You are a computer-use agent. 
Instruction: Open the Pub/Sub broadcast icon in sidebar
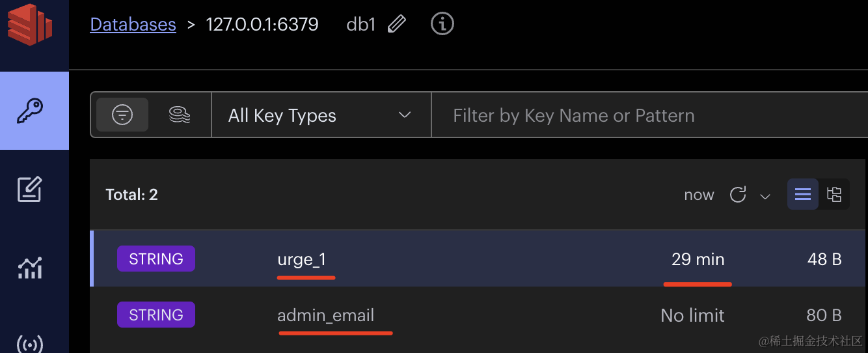(30, 343)
